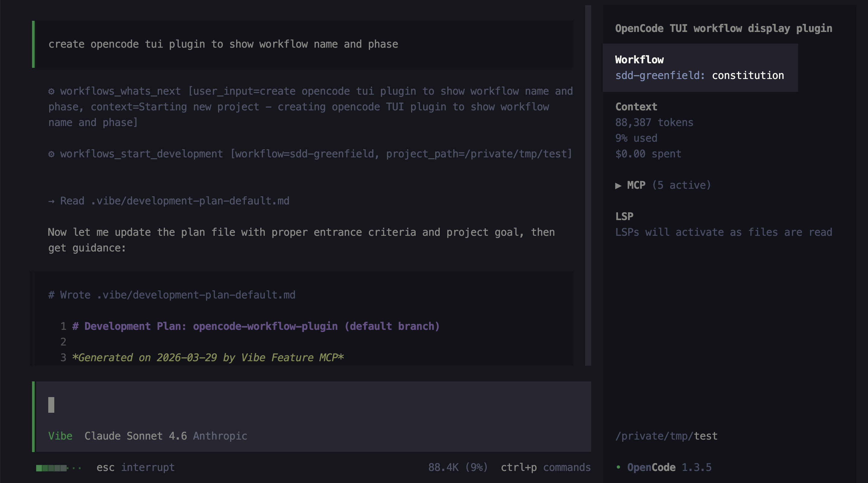Click the gear icon beside workflows_start_development
Image resolution: width=868 pixels, height=483 pixels.
point(51,154)
